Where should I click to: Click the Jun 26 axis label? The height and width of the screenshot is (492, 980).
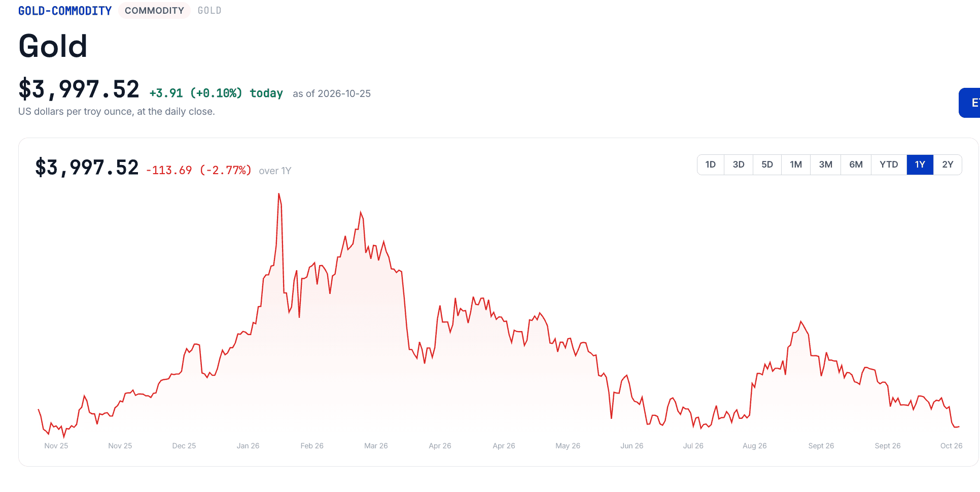[632, 446]
